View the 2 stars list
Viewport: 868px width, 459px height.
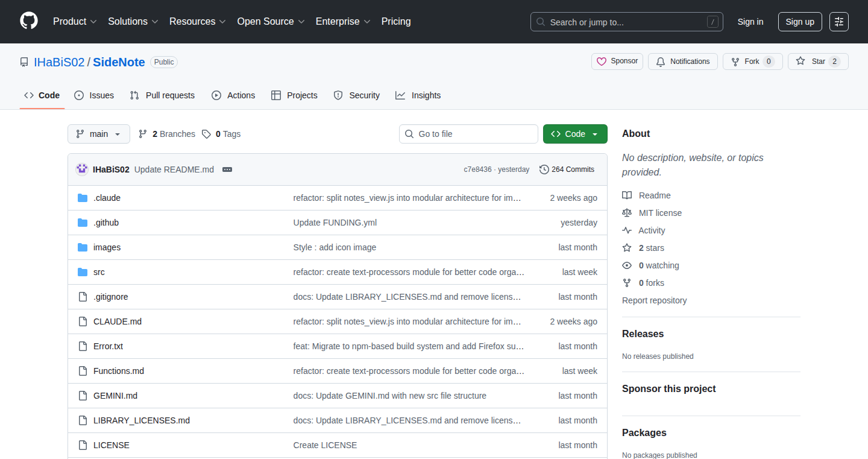point(643,248)
